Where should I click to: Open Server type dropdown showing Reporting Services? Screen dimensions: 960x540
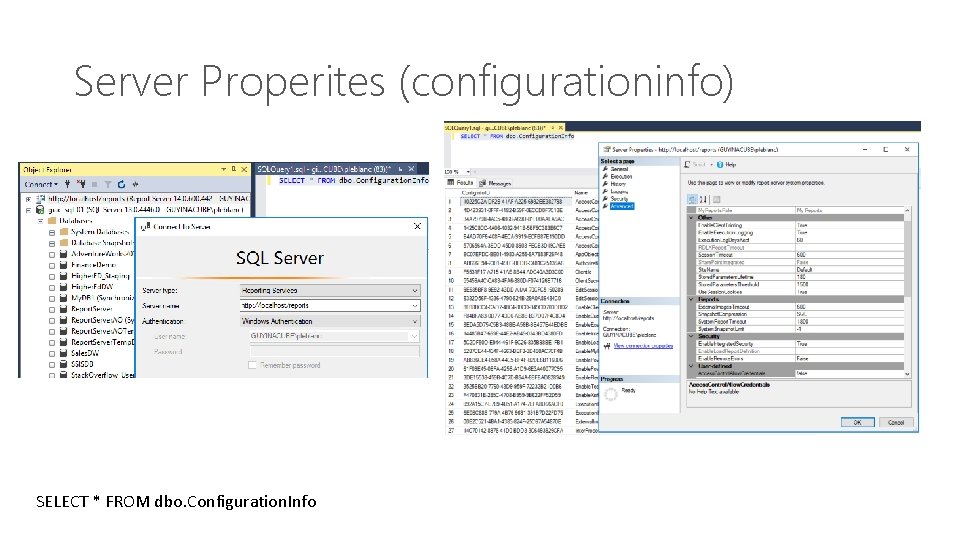(330, 290)
